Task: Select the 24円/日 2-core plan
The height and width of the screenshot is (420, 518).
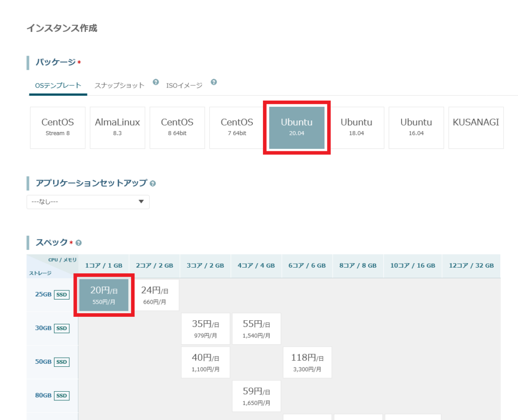Action: [154, 295]
